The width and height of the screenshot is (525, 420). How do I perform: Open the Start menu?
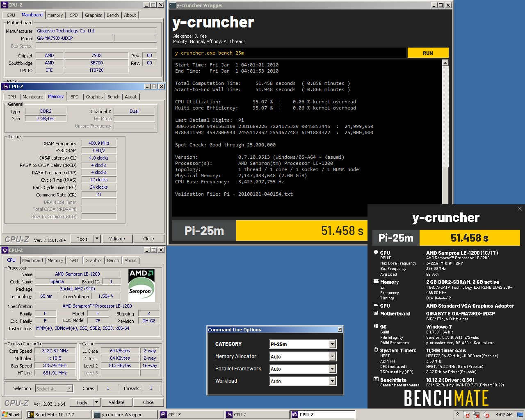(x=11, y=415)
